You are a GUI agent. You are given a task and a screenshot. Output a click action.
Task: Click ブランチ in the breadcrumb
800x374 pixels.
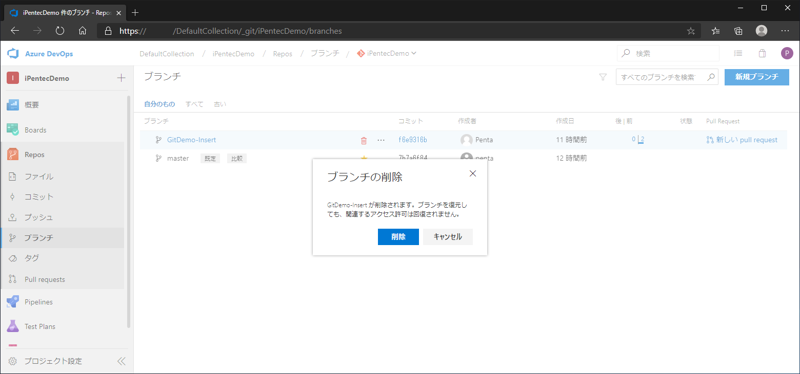click(x=324, y=54)
